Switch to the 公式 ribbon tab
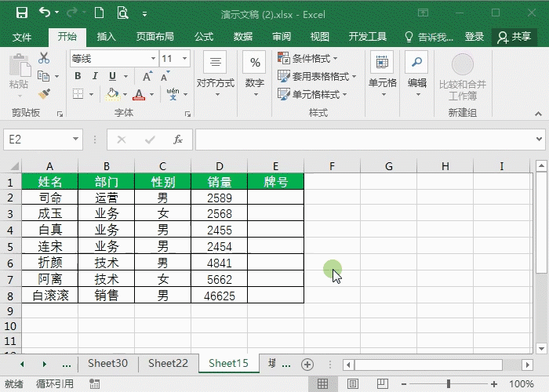The width and height of the screenshot is (549, 392). [204, 37]
